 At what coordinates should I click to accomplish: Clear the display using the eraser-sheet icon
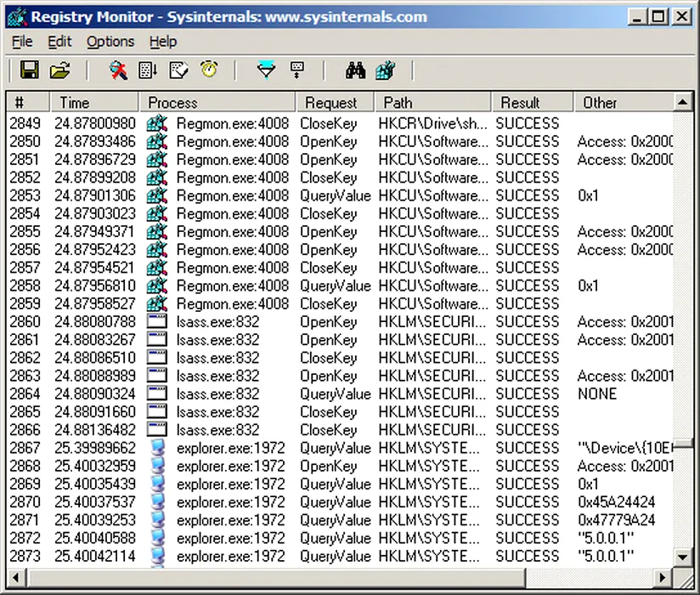click(x=178, y=71)
